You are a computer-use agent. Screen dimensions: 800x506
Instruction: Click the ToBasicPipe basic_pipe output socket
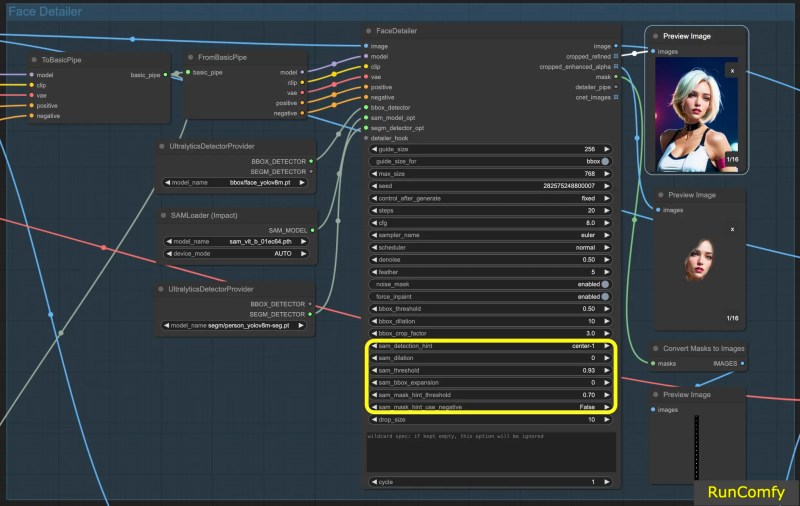[x=165, y=75]
